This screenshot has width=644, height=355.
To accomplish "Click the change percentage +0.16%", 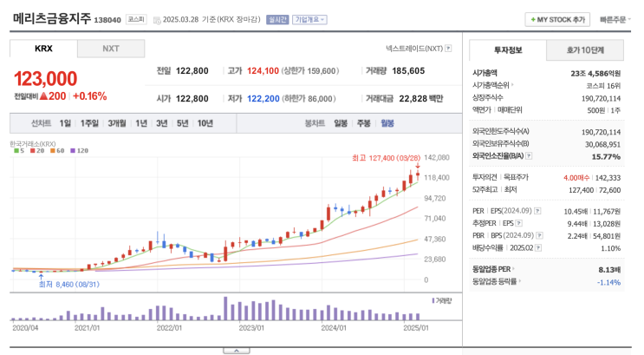I will tap(89, 96).
